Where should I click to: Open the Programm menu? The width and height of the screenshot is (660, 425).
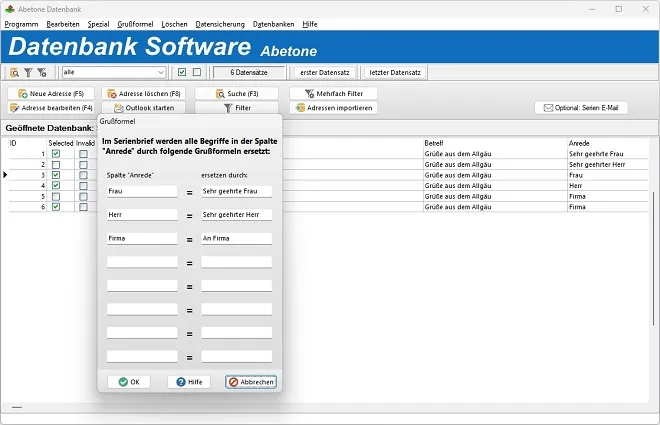tap(21, 24)
